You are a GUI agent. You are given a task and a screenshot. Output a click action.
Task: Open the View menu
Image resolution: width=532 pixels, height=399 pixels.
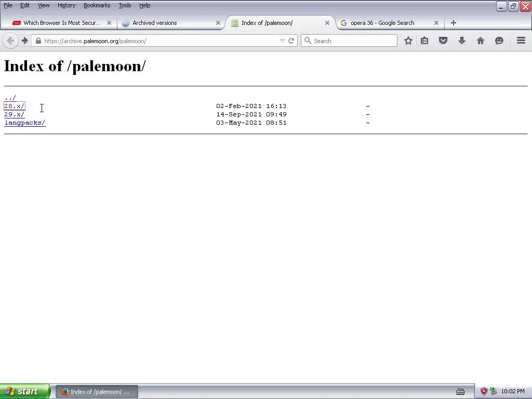coord(44,5)
